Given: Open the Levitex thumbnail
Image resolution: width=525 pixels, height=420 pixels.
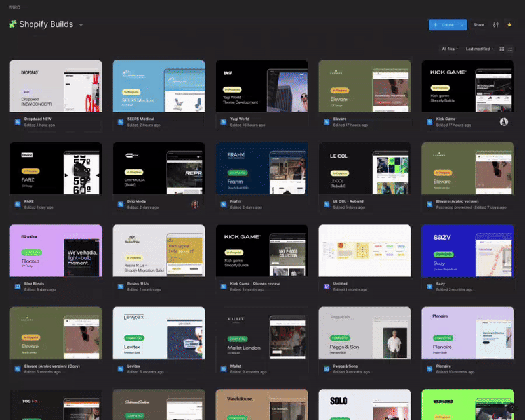Looking at the screenshot, I should click(x=159, y=333).
